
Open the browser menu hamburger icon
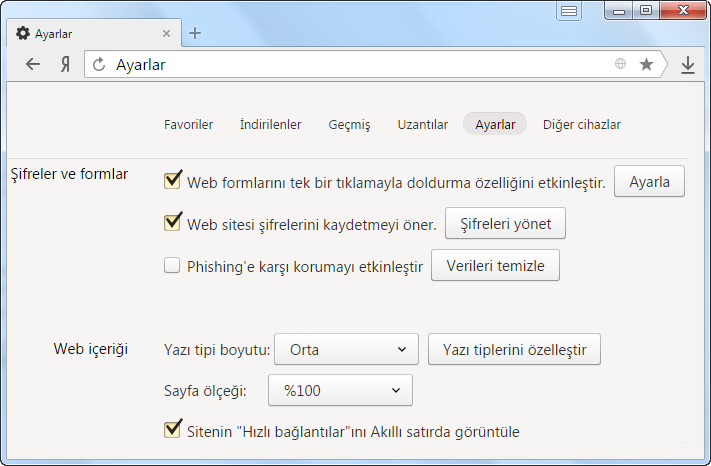click(x=569, y=11)
